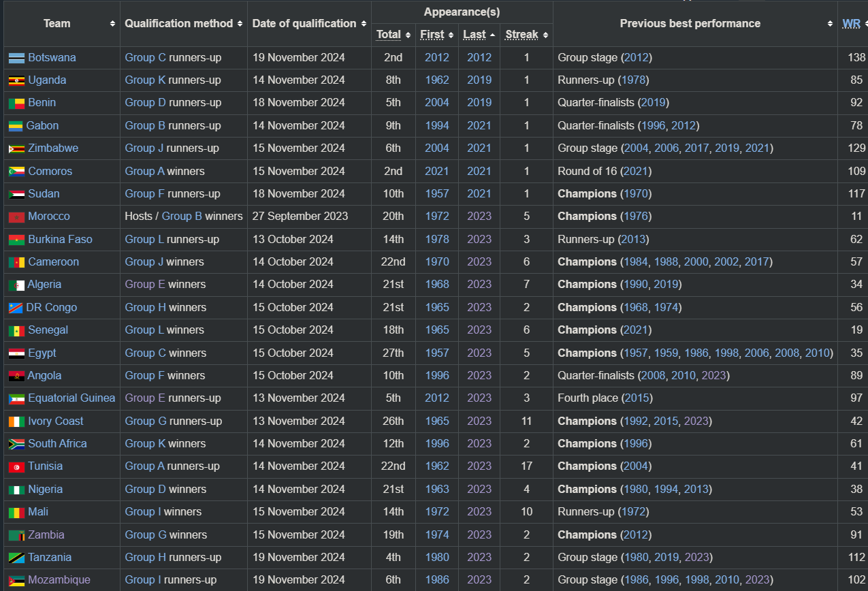The width and height of the screenshot is (868, 591).
Task: Open the 2012 Champions link for Zambia
Action: tap(636, 534)
